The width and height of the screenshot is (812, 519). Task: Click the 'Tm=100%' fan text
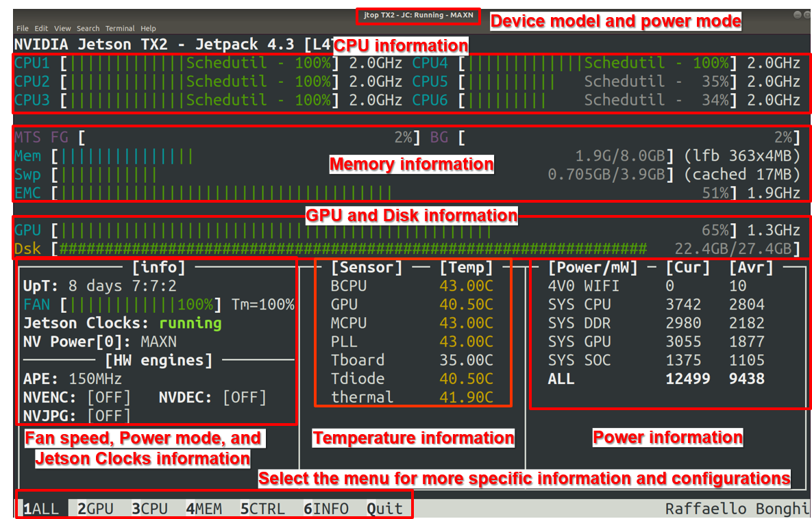[262, 304]
